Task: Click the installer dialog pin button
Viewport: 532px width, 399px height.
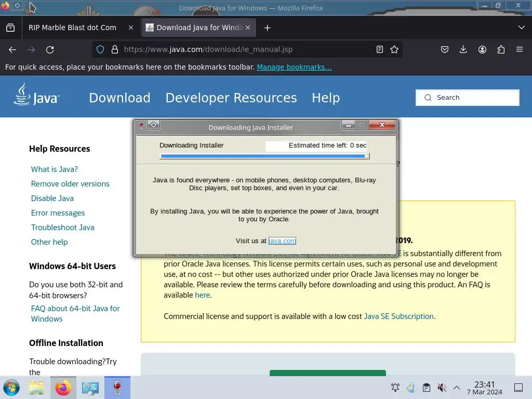Action: (154, 125)
